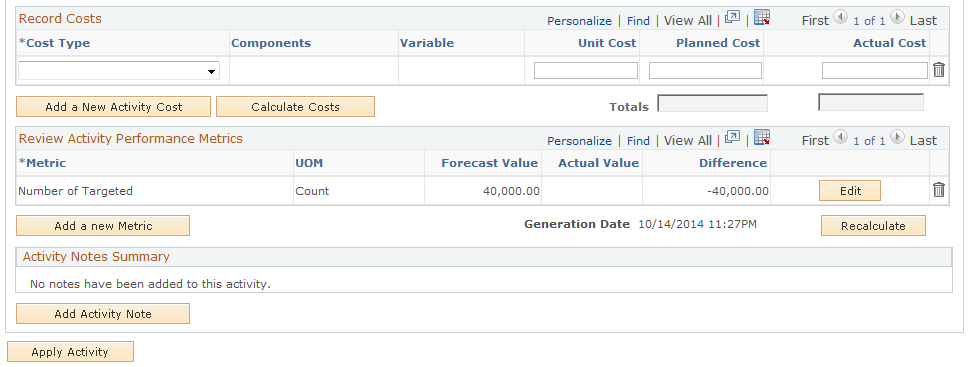The height and width of the screenshot is (367, 971).
Task: Delete the Number of Targeted metric row
Action: 939,190
